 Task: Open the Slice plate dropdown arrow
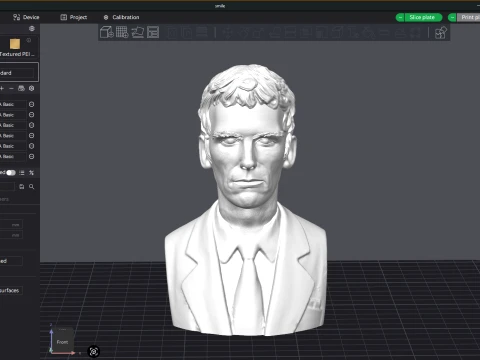pyautogui.click(x=400, y=17)
